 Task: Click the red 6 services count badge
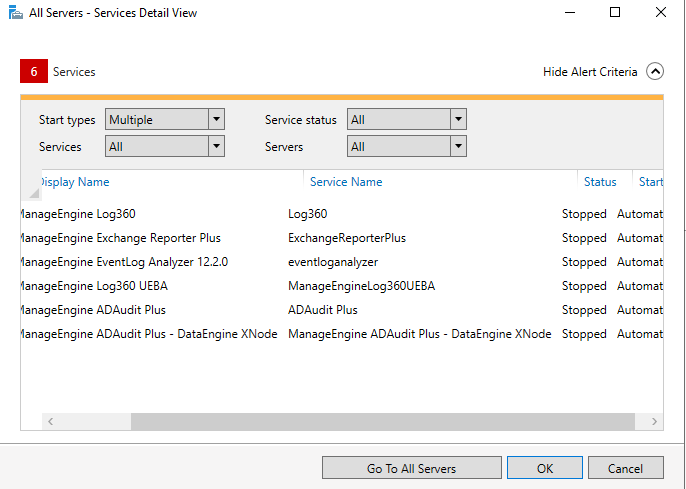point(34,71)
